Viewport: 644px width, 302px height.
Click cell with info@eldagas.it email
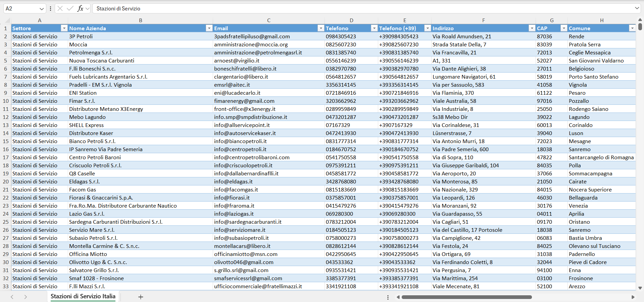point(268,181)
